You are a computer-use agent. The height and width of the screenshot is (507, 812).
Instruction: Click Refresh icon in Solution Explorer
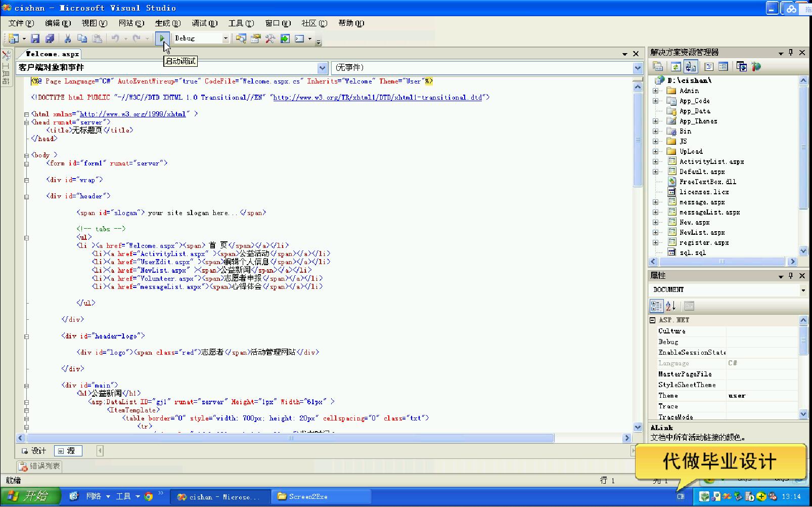click(676, 66)
